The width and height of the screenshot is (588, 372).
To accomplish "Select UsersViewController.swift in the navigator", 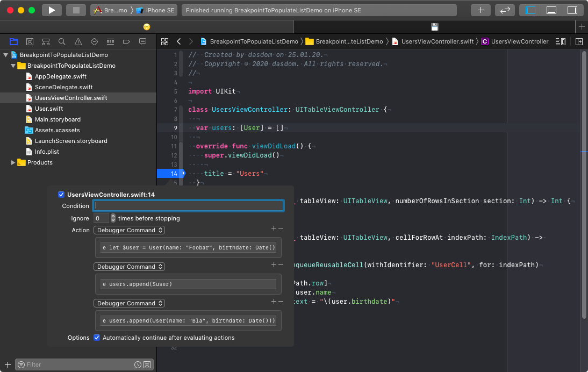I will click(71, 98).
